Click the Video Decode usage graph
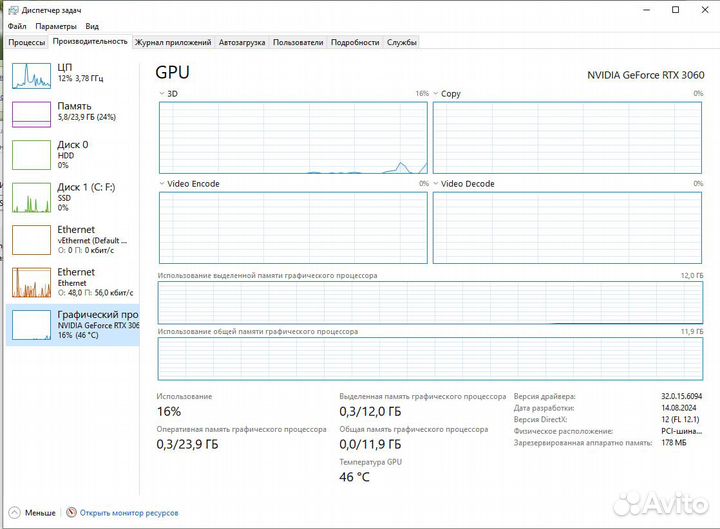720x529 pixels. [567, 228]
